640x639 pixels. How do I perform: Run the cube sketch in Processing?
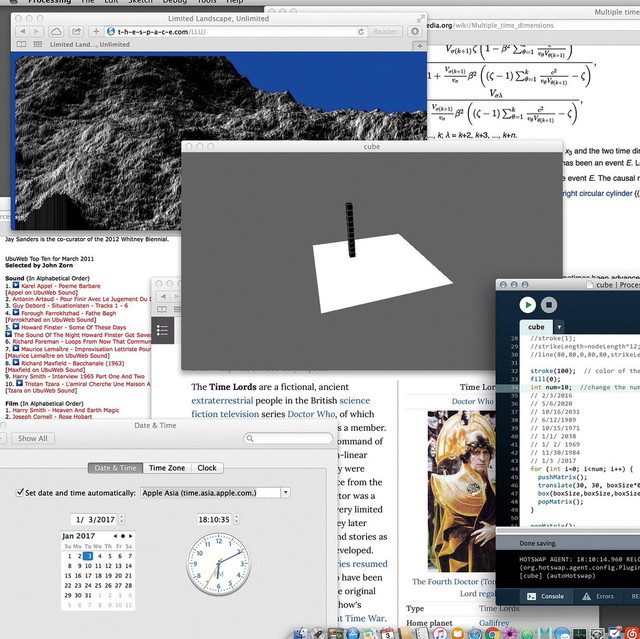tap(527, 304)
